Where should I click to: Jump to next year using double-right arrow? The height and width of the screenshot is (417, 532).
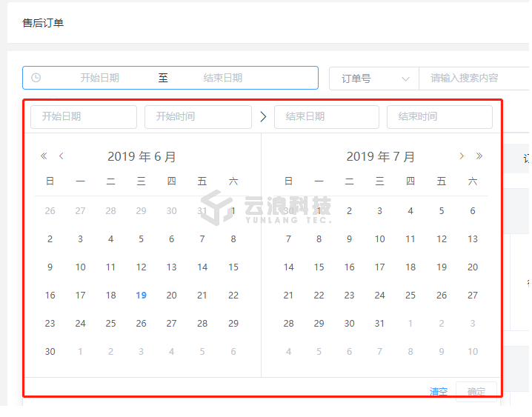[x=479, y=156]
